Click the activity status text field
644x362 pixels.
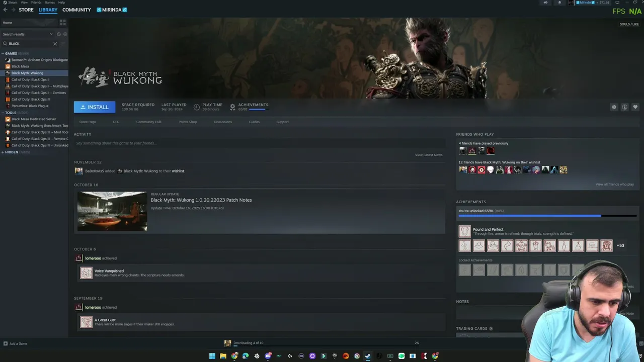[259, 143]
